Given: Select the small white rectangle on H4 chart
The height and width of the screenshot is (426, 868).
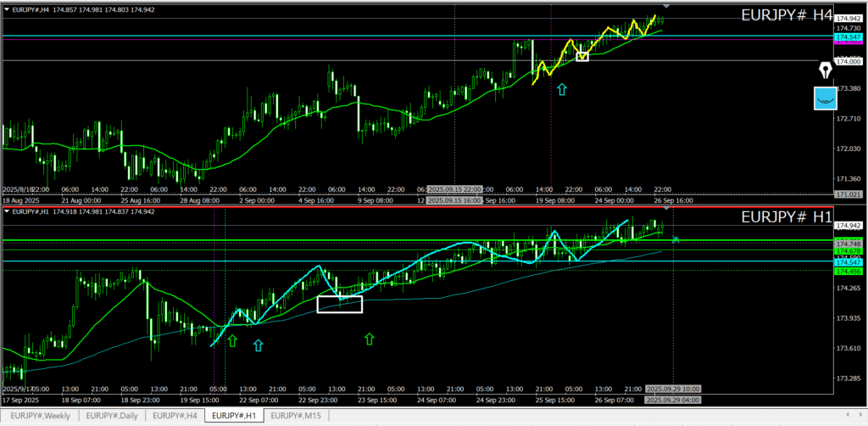Looking at the screenshot, I should [582, 57].
